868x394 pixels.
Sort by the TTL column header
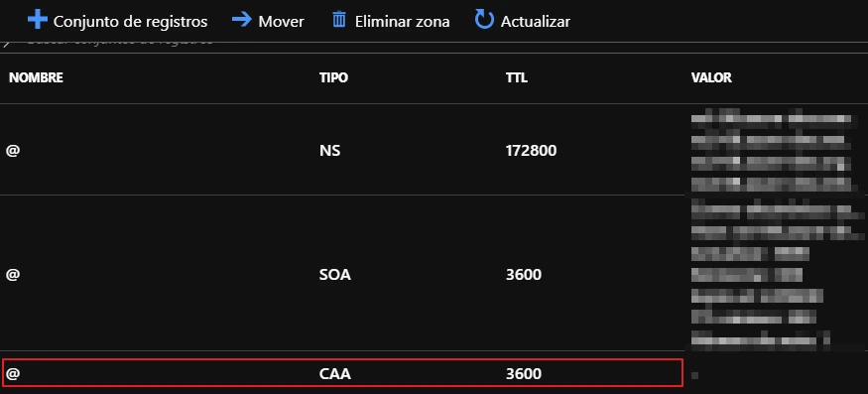[517, 78]
